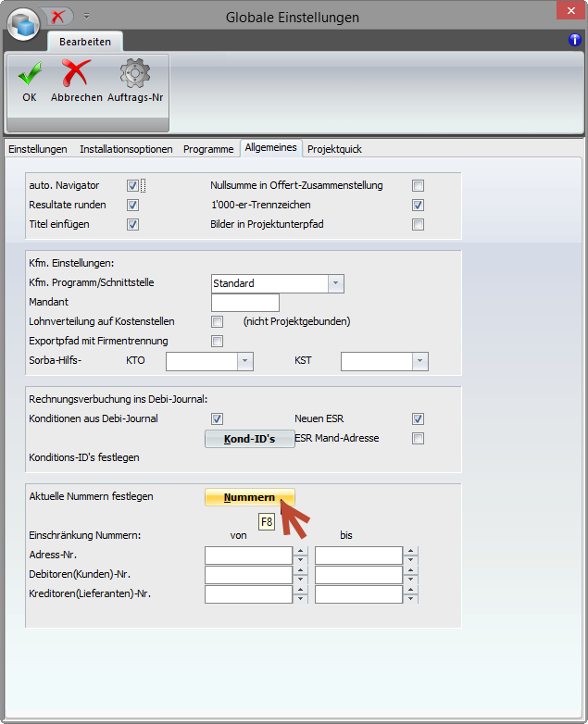
Task: Select the Allgemeines tab
Action: click(x=271, y=148)
